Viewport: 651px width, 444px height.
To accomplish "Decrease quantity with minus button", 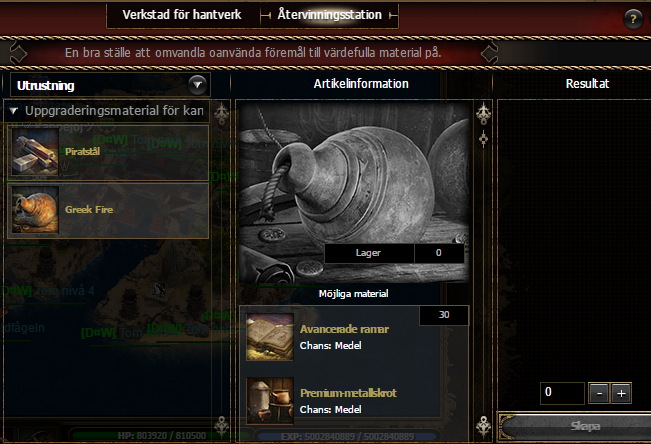I will tap(599, 393).
